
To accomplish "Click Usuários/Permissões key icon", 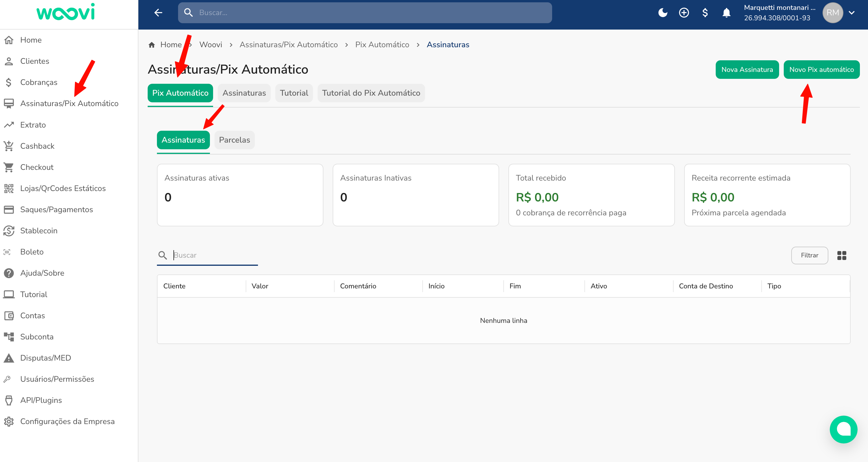I will click(7, 379).
